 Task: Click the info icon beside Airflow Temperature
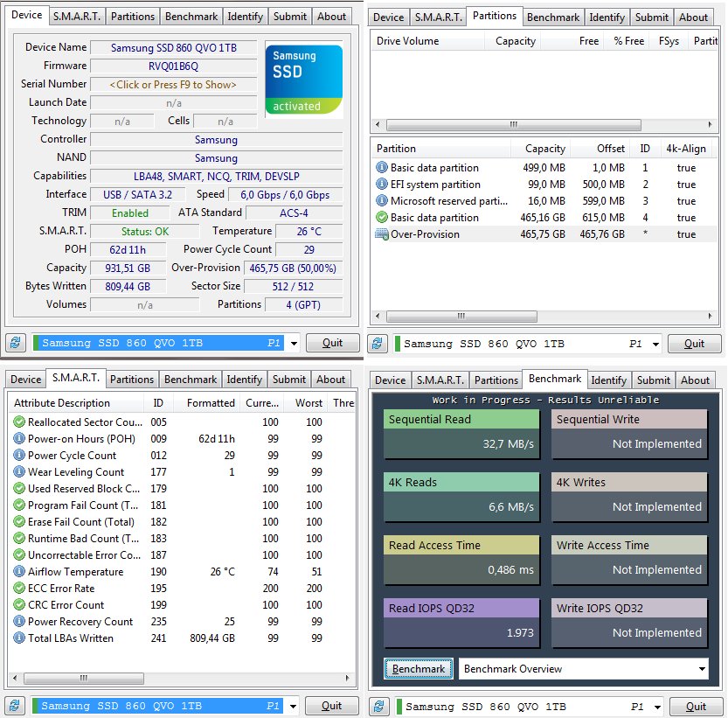tap(19, 572)
